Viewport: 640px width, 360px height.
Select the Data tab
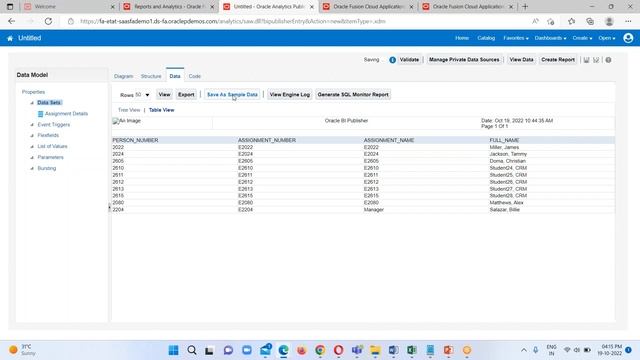coord(175,76)
